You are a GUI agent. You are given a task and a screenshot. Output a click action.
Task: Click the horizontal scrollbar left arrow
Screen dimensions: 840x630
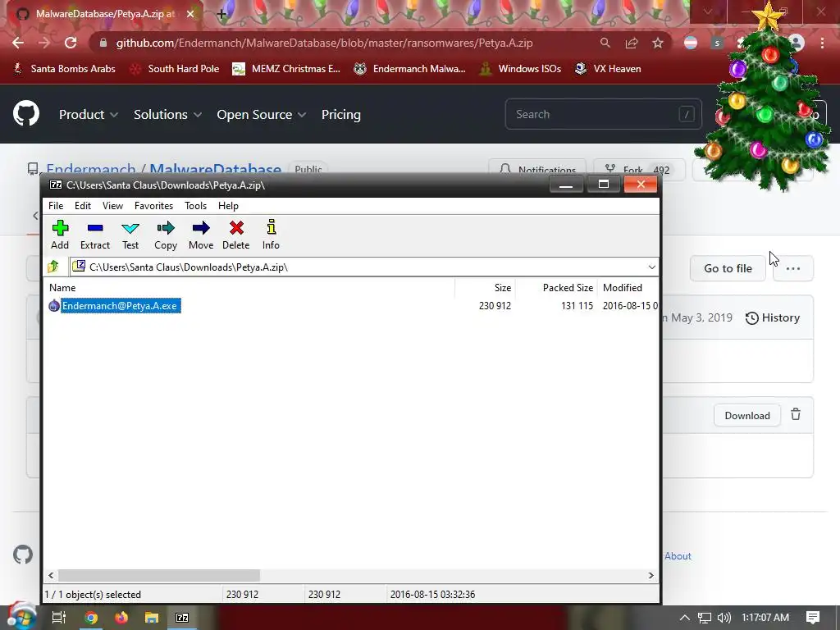[51, 575]
